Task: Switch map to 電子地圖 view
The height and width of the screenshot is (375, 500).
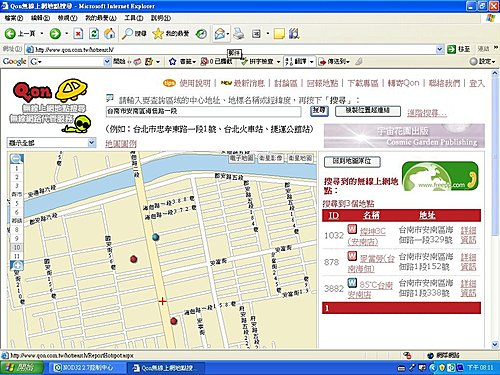Action: [242, 158]
